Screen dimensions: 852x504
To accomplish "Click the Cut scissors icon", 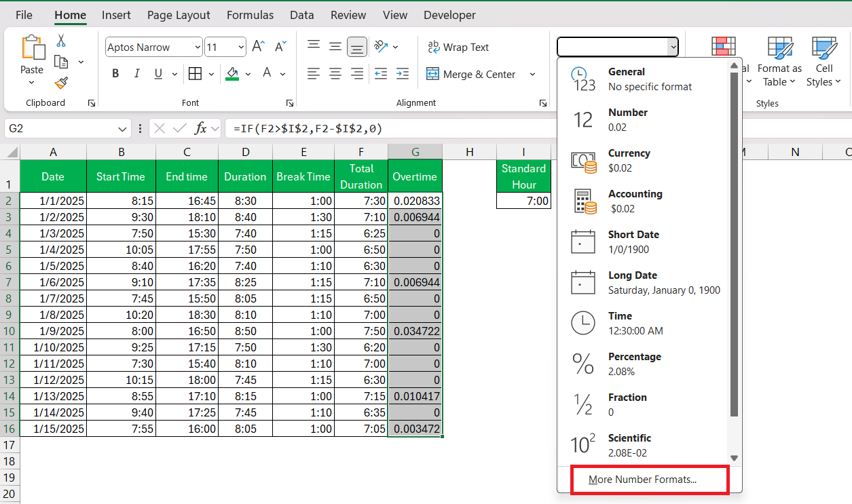I will pos(61,41).
